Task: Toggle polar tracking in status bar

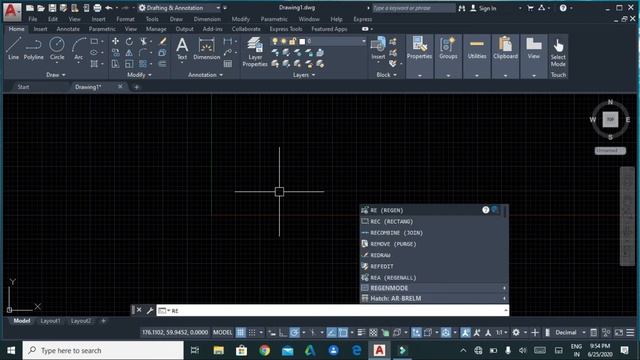Action: point(294,333)
